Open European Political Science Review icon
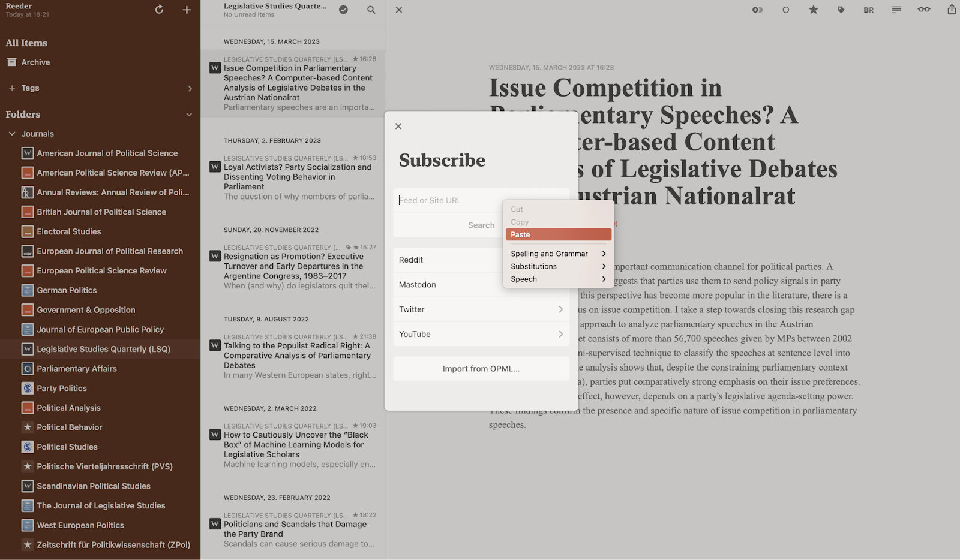The image size is (960, 560). [28, 271]
